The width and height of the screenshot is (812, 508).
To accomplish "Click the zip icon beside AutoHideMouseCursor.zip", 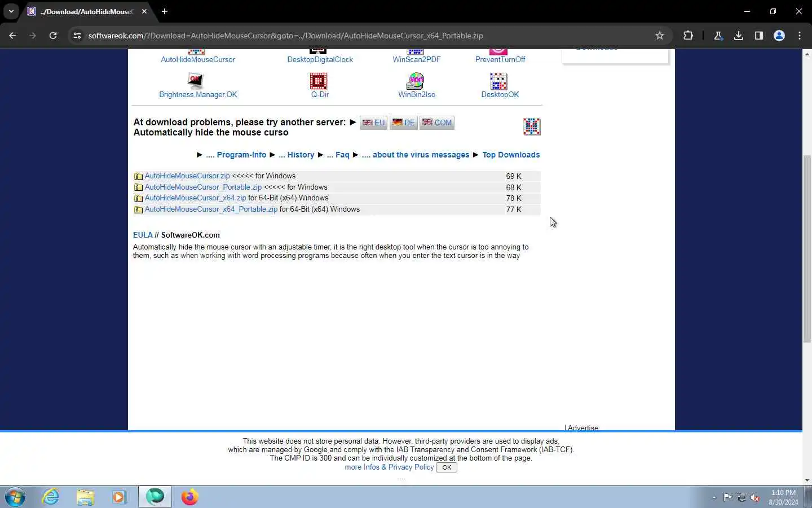I will pyautogui.click(x=138, y=176).
